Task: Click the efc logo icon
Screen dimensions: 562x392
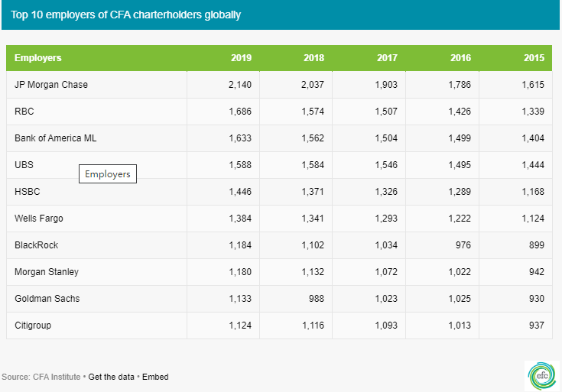Action: pos(542,376)
